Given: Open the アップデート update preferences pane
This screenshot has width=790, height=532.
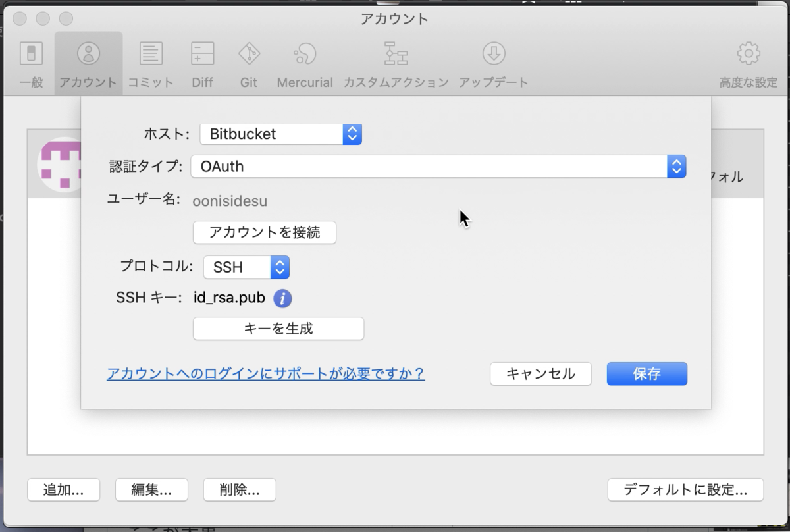Looking at the screenshot, I should pyautogui.click(x=494, y=64).
